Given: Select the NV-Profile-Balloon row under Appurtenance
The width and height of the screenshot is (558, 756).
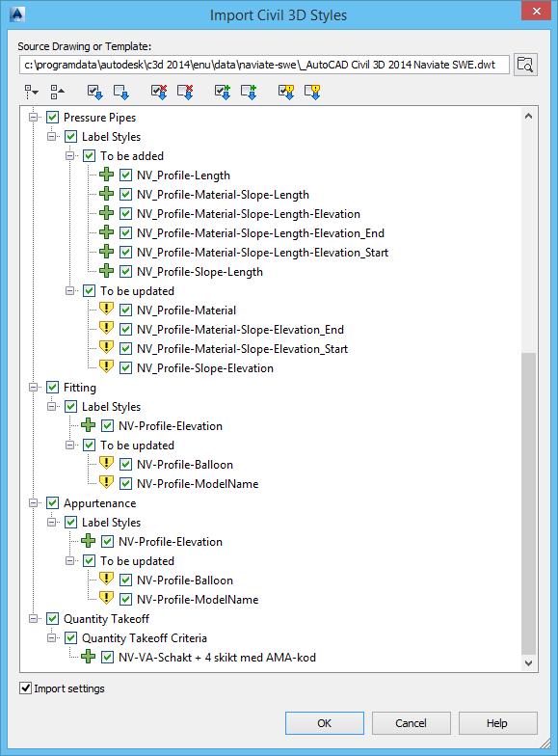Looking at the screenshot, I should [x=185, y=580].
